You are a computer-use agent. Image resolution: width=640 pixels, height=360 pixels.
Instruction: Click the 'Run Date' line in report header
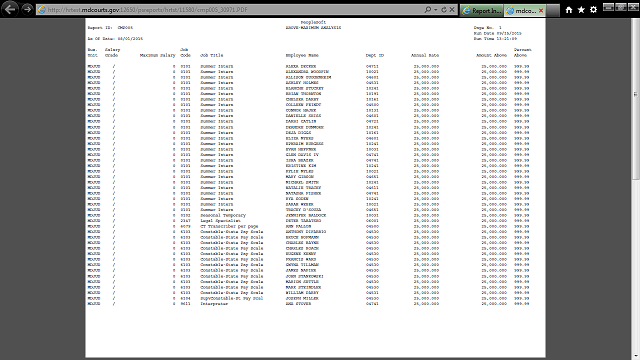click(x=498, y=33)
